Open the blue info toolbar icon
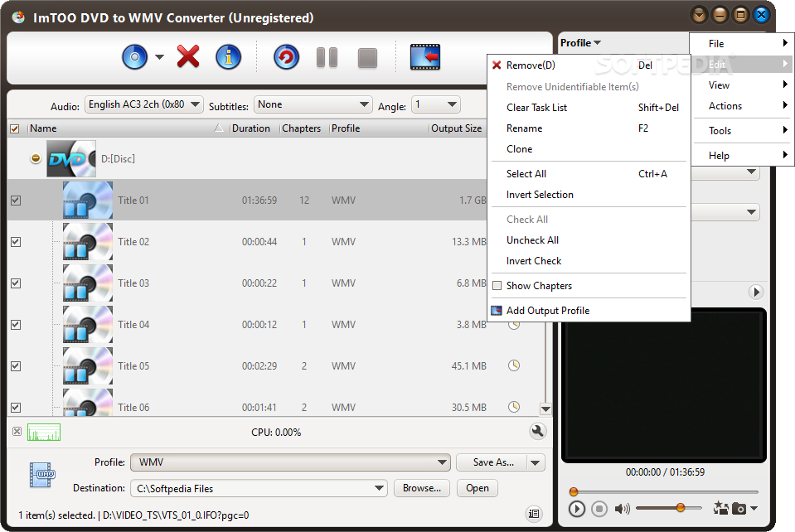 click(228, 56)
